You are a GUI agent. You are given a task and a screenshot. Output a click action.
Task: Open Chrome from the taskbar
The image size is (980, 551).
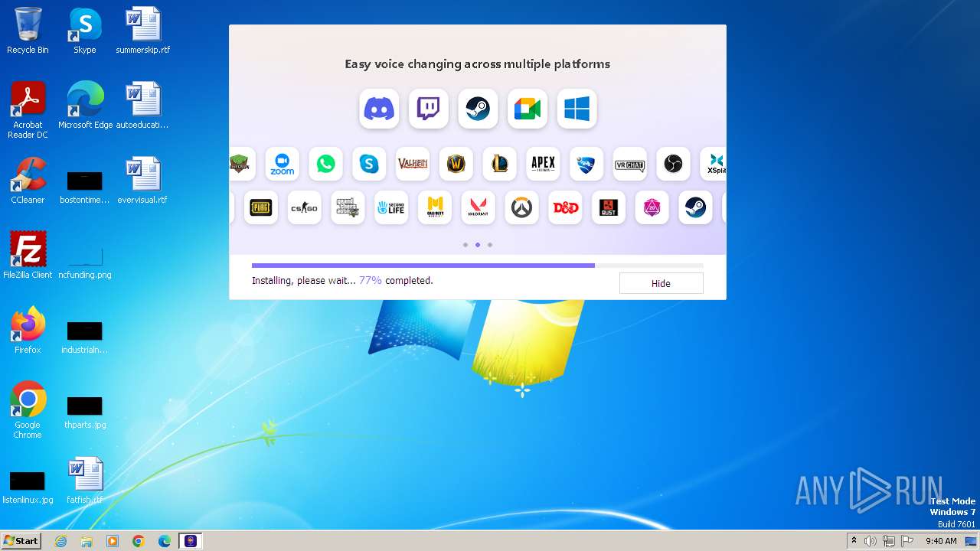139,541
